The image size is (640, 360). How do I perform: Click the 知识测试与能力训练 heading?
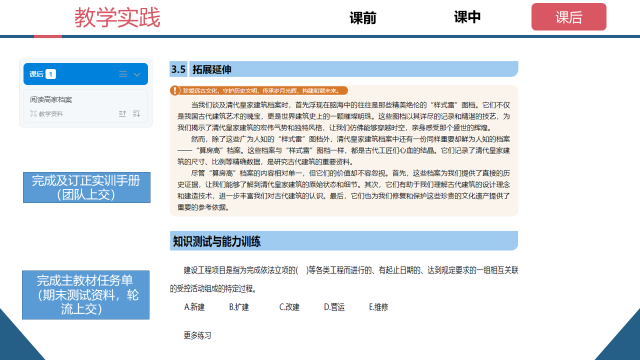pyautogui.click(x=344, y=241)
